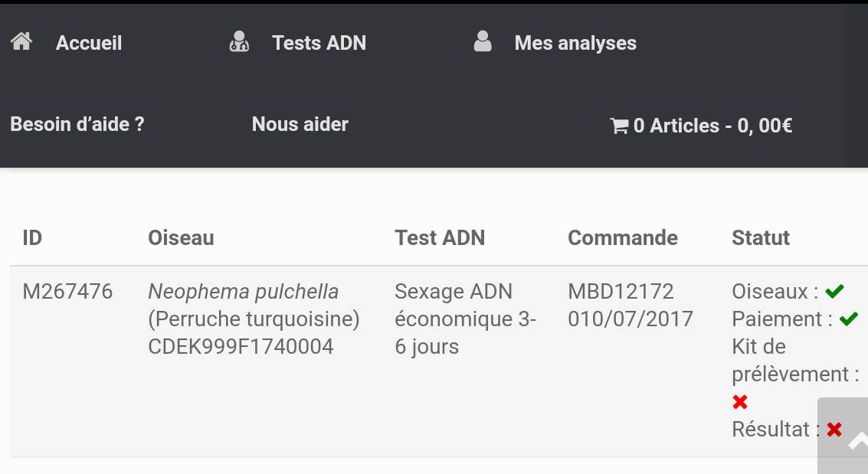
Task: Click the green checkmark next to Paiement
Action: click(848, 318)
